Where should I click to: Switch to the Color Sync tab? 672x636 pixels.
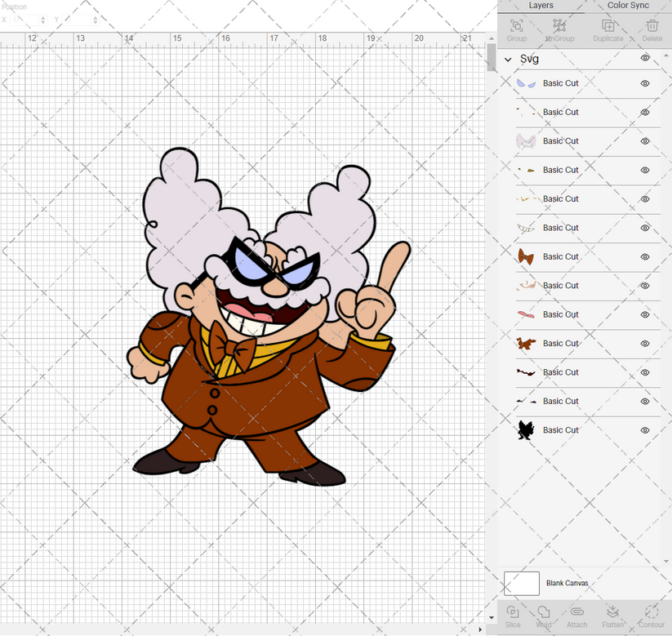click(x=628, y=6)
